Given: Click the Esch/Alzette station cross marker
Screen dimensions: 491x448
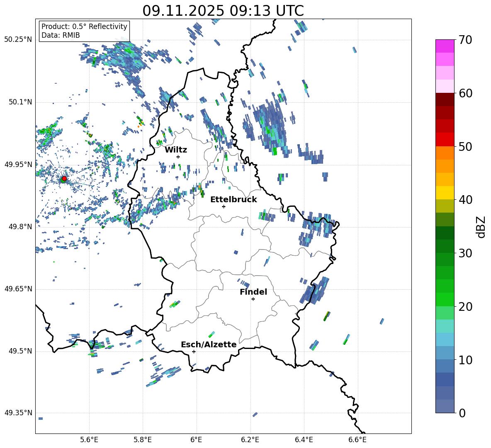Looking at the screenshot, I should pyautogui.click(x=194, y=351).
